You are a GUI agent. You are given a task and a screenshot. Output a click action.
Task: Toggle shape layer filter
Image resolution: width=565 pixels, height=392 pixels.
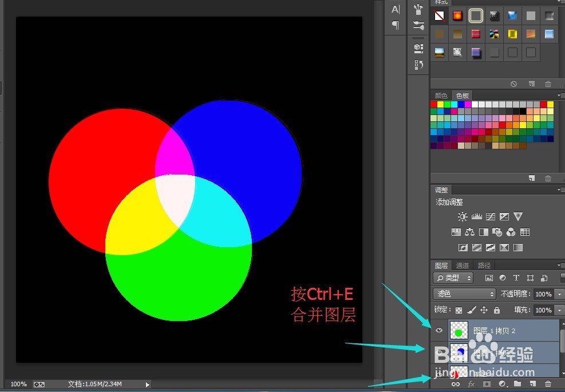(530, 278)
